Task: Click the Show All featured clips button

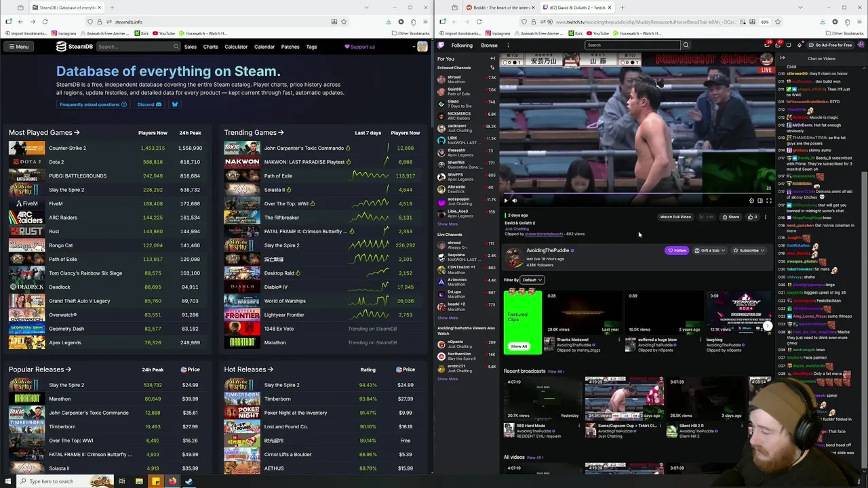Action: click(519, 346)
